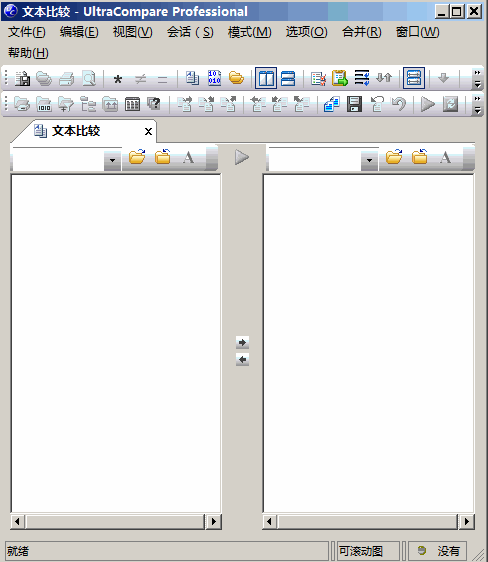
Task: Click the left pane scrollbar right arrow
Action: [x=214, y=521]
